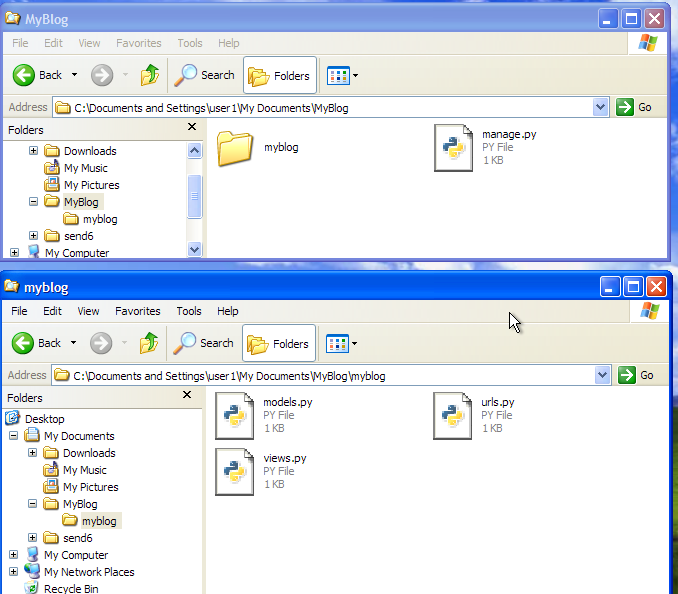This screenshot has width=678, height=594.
Task: Open the address bar dropdown in myblog window
Action: pyautogui.click(x=602, y=375)
